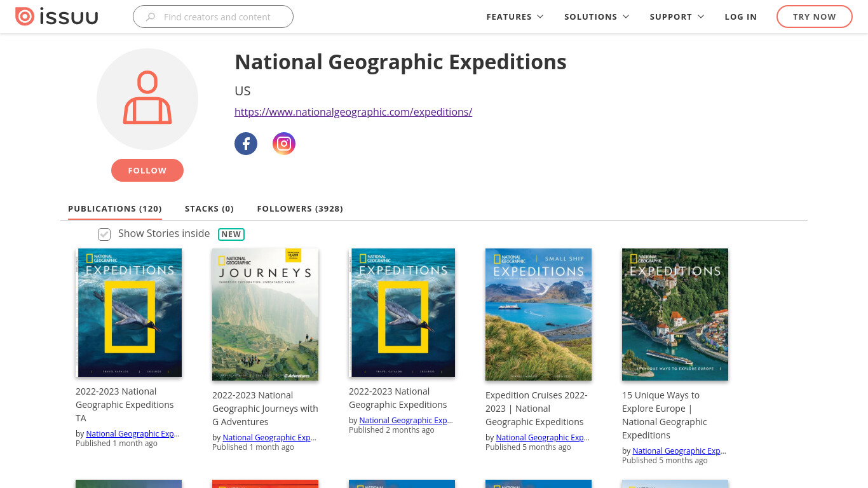Switch to the Publications (120) tab
The height and width of the screenshot is (488, 868).
(x=115, y=208)
